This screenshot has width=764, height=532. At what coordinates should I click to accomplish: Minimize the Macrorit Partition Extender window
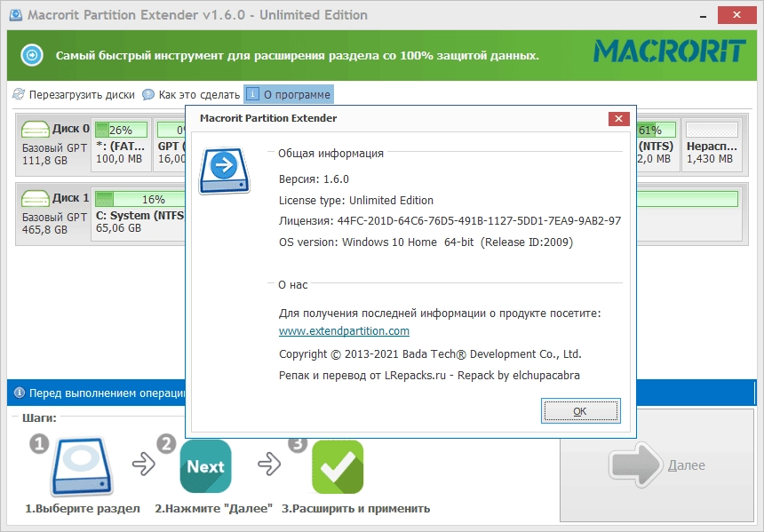(703, 16)
